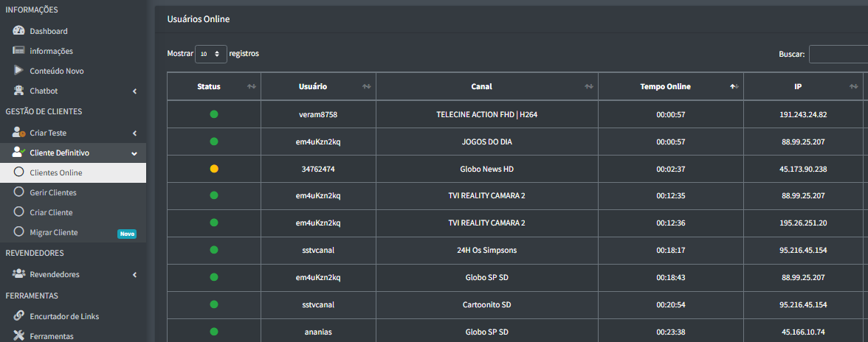Open Clientes Online menu item
The image size is (868, 342).
[56, 173]
